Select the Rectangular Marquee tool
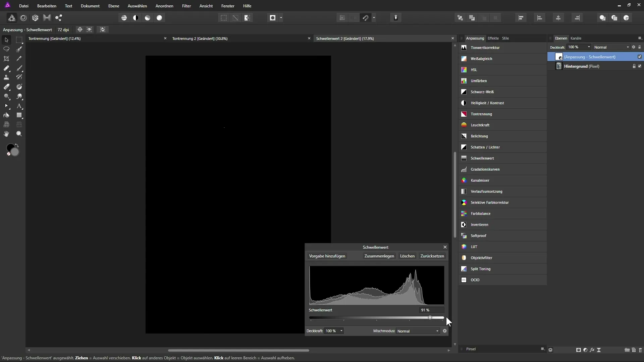 coord(19,40)
